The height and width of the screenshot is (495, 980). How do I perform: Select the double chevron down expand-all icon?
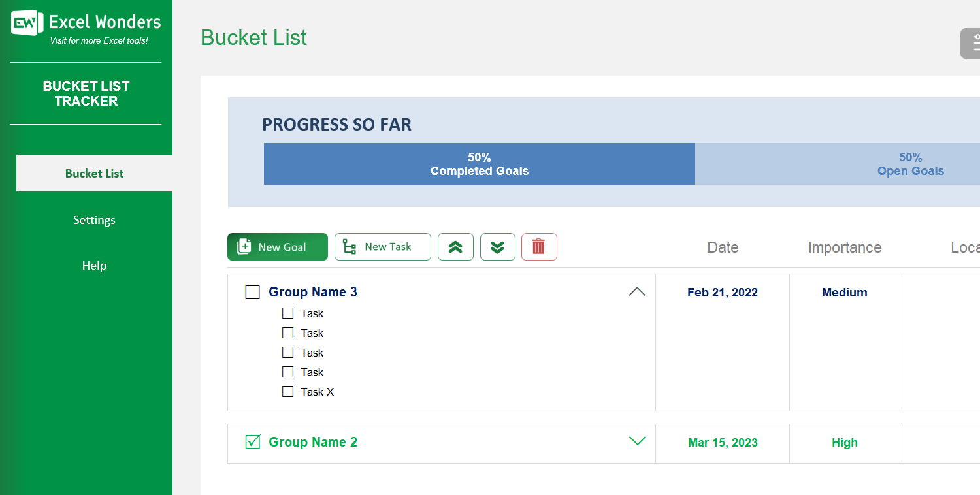tap(497, 247)
